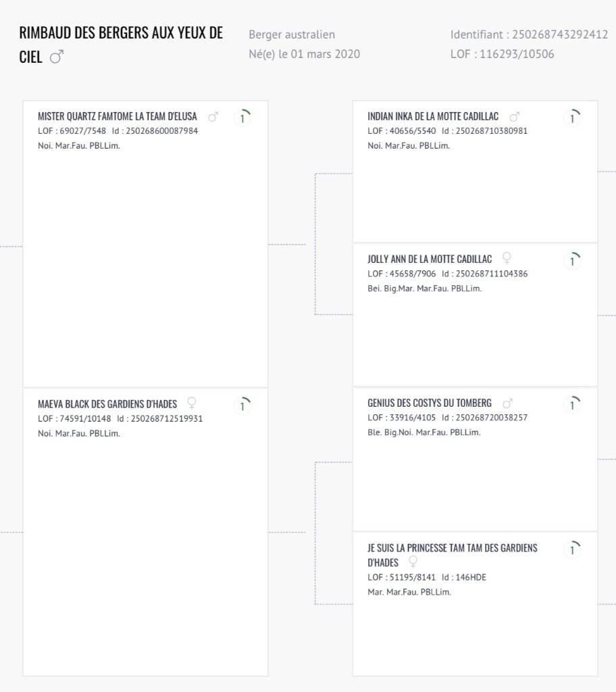This screenshot has width=616, height=692.
Task: Click male symbol beside Mister Quartz Famtome
Action: [x=213, y=117]
